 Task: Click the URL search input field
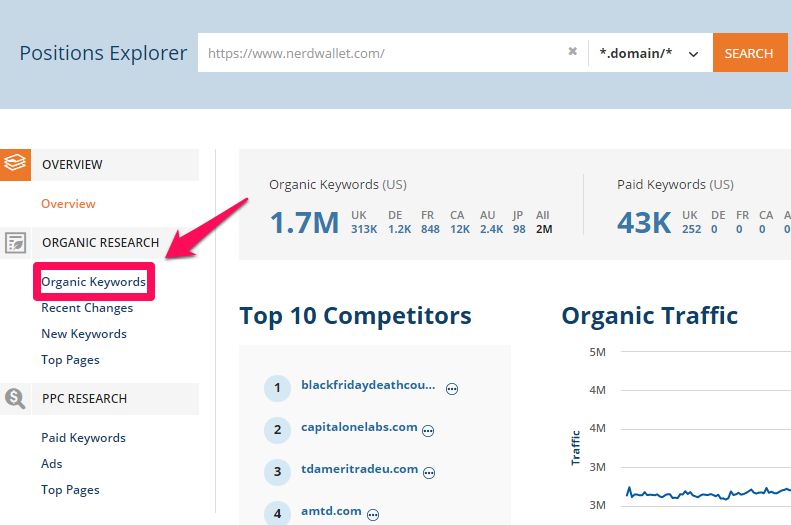pos(380,53)
